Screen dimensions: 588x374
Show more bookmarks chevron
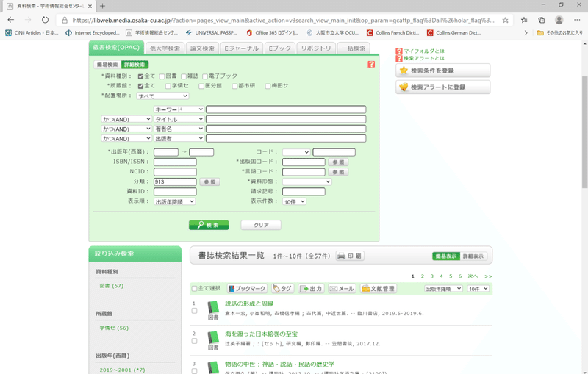pos(526,33)
